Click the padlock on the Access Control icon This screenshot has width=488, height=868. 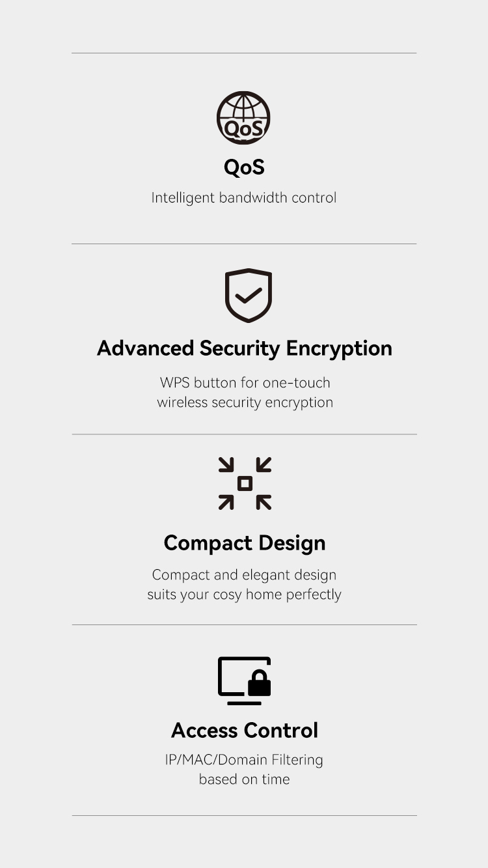coord(260,684)
